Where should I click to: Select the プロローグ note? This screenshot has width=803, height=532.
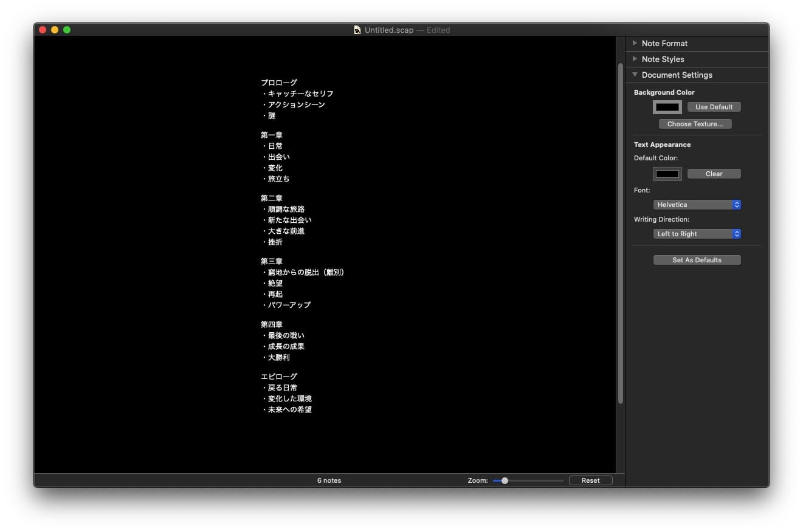pos(279,83)
